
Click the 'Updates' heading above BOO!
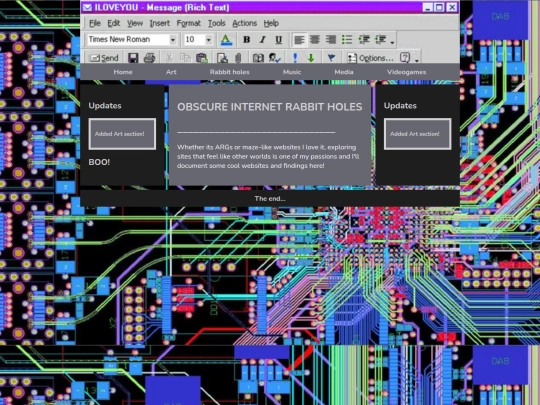(105, 106)
